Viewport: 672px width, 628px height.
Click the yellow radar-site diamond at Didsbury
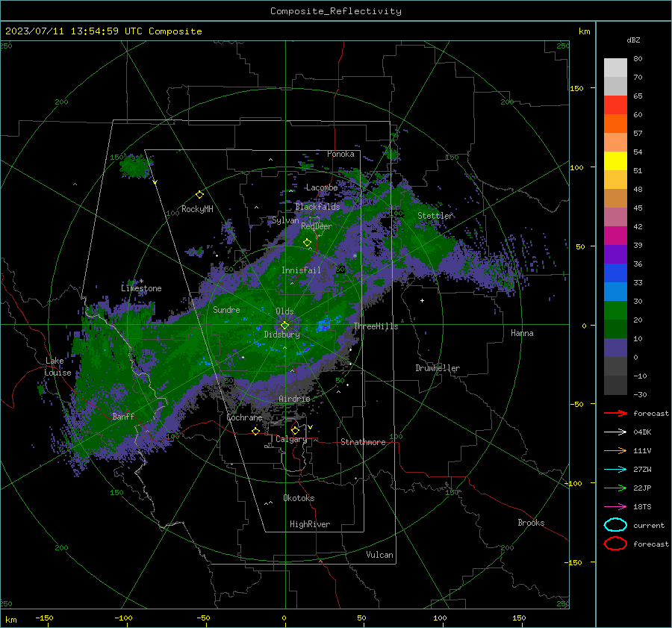click(284, 326)
